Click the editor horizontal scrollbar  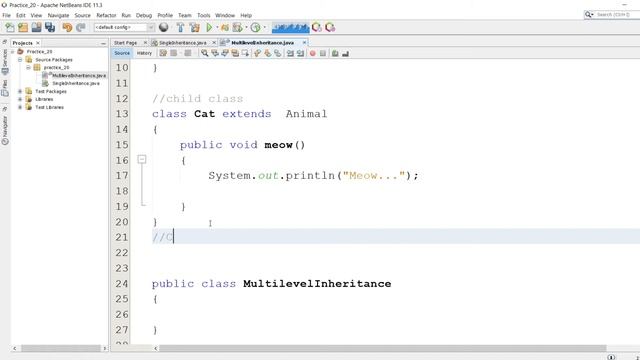(x=382, y=348)
